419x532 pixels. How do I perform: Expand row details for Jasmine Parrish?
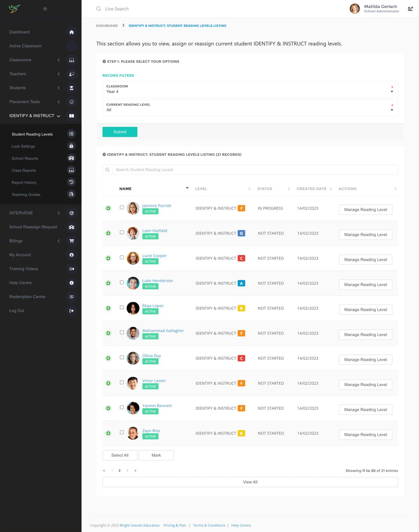(108, 208)
